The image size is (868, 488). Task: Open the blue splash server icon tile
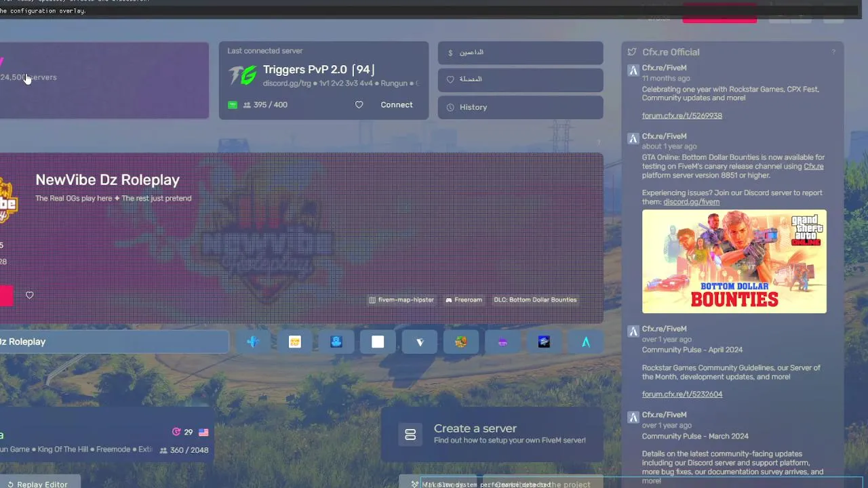[x=253, y=342]
